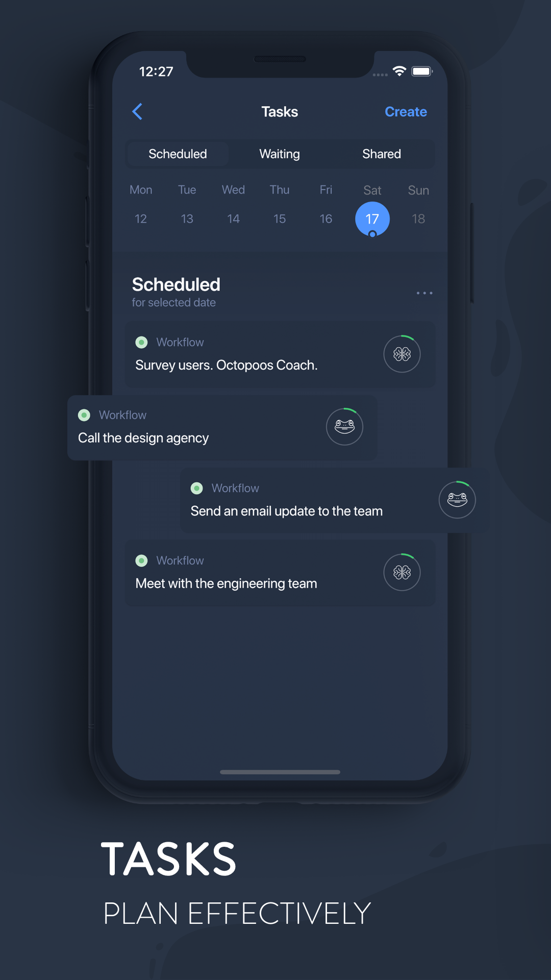Tap the home indicator bar

click(280, 772)
